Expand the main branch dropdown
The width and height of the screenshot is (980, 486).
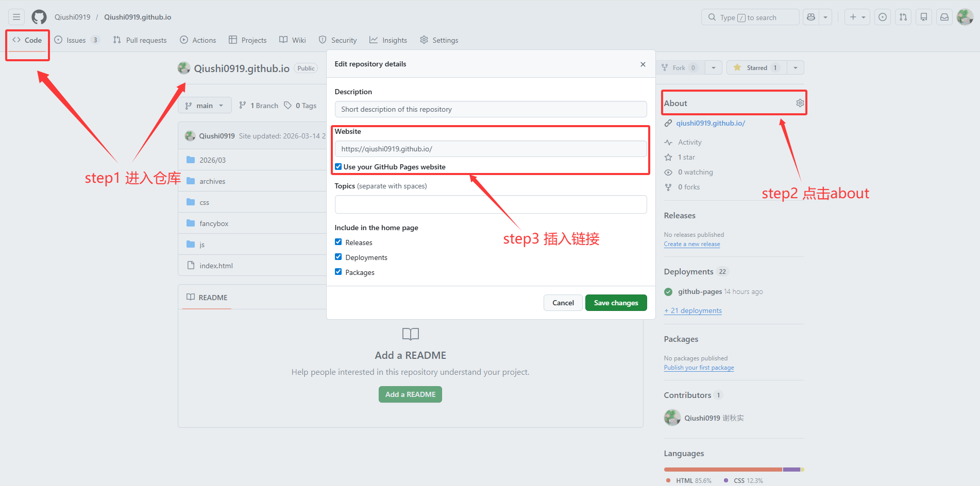tap(205, 106)
